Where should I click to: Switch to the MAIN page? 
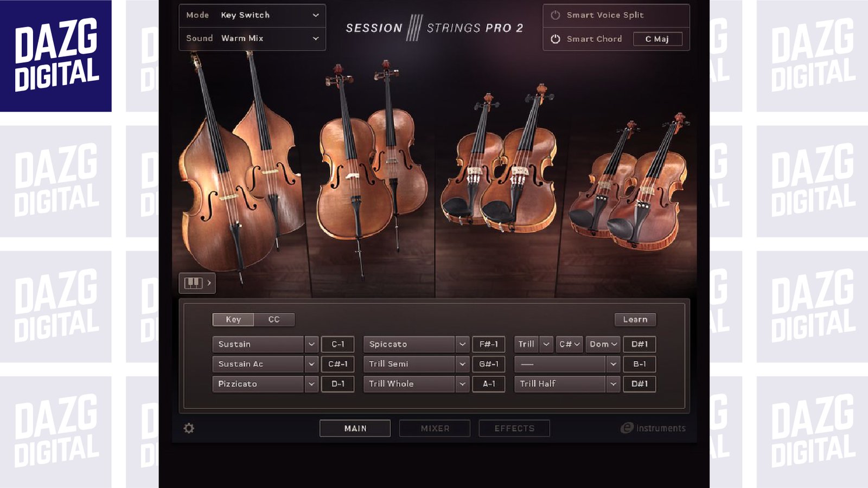[355, 428]
